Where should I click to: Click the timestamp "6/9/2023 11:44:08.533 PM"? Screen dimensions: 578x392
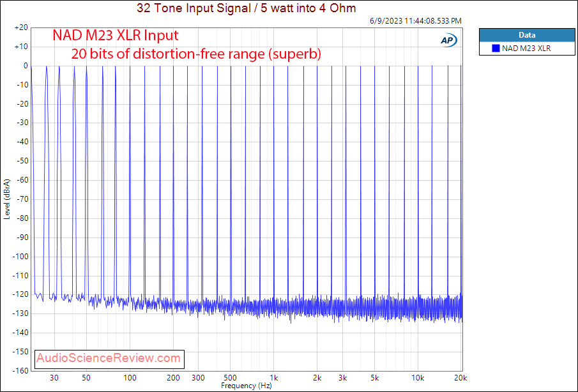tap(415, 21)
